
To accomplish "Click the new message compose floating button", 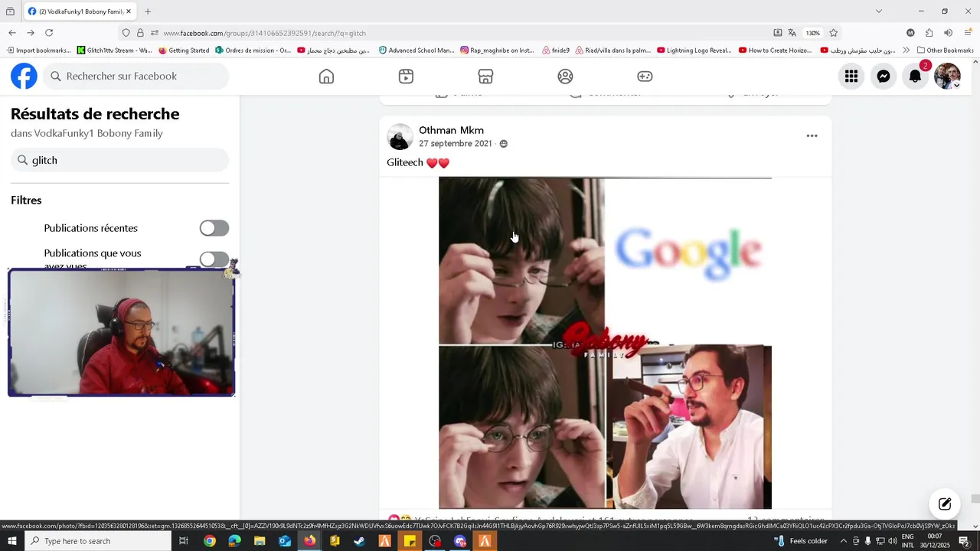I will [945, 504].
